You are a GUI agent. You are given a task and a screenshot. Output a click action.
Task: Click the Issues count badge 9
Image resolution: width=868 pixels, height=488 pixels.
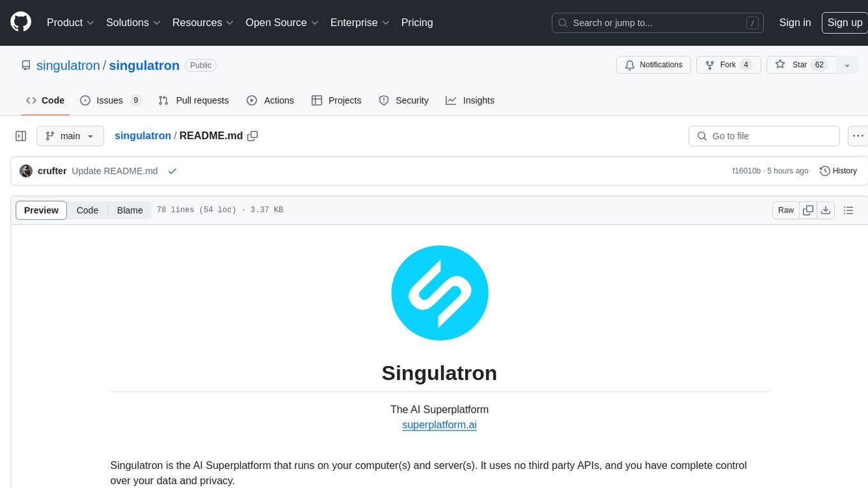tap(135, 100)
